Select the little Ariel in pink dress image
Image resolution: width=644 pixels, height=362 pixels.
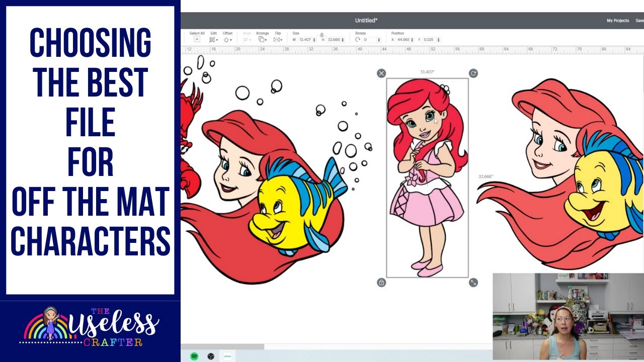point(427,177)
